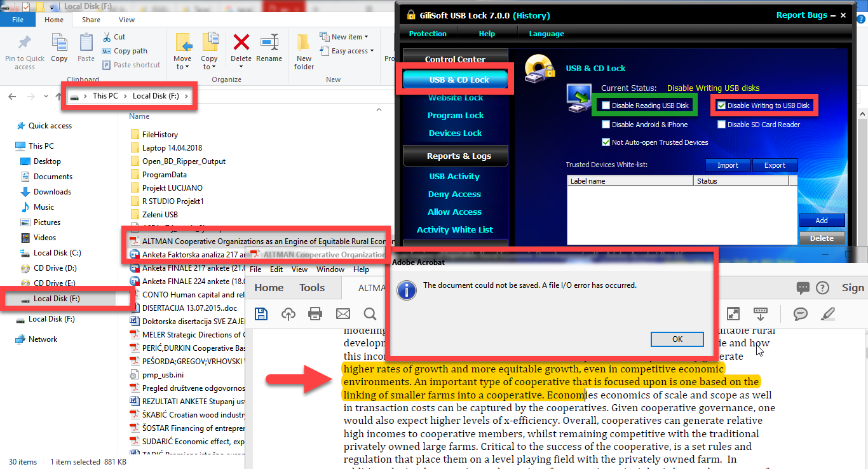The image size is (868, 469).
Task: Open the Delete dropdown arrow
Action: pos(241,67)
